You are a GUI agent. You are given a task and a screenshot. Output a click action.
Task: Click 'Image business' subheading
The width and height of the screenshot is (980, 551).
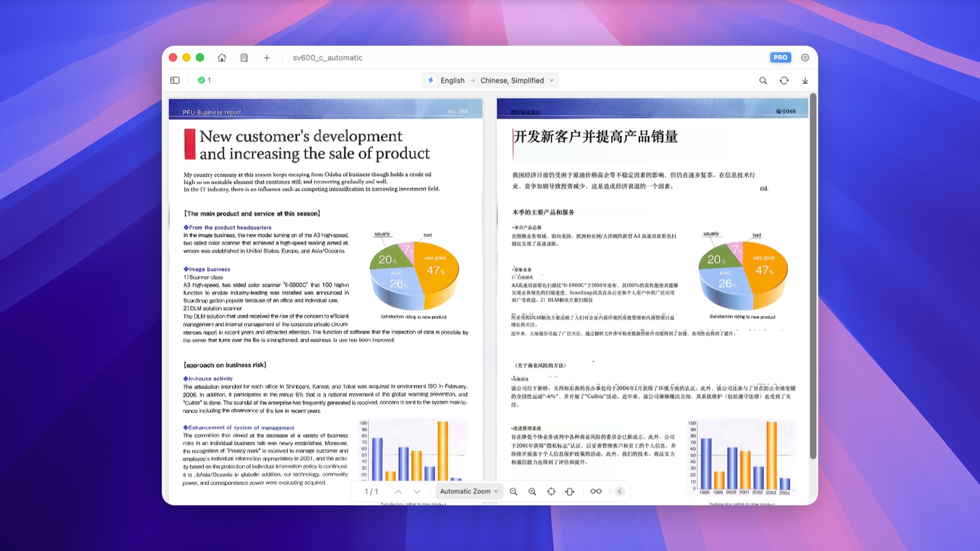[207, 269]
